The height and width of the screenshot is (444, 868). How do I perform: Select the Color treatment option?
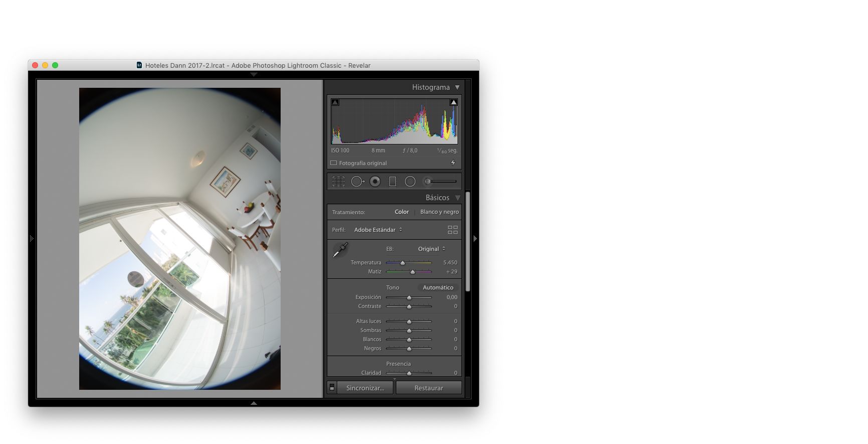[x=401, y=212]
